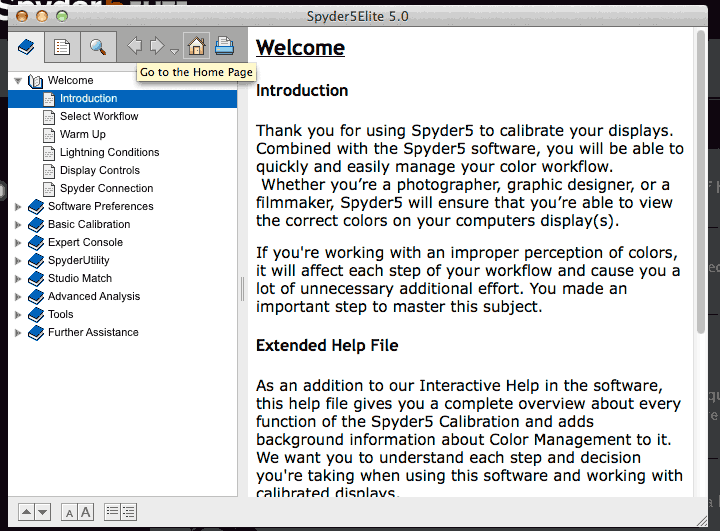Screen dimensions: 720x531
Task: Expand the Expert Console node
Action: 18,243
